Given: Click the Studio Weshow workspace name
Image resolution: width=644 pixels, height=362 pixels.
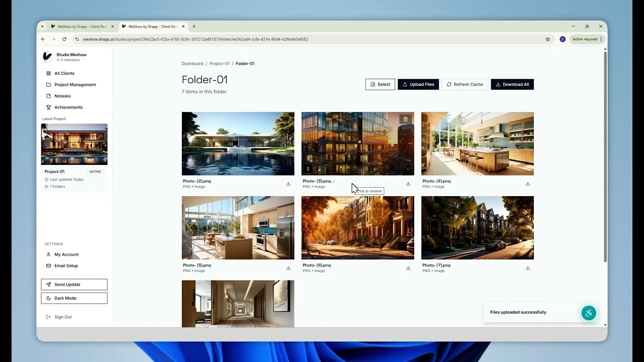Looking at the screenshot, I should click(x=71, y=55).
